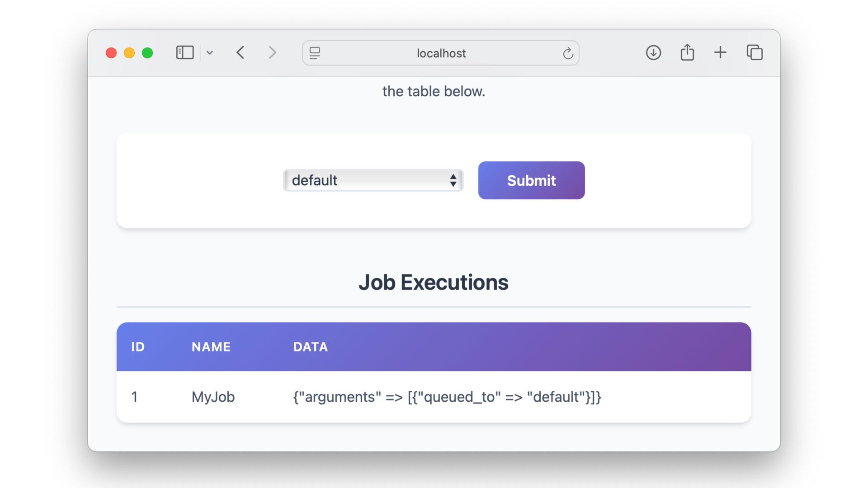Add a new tab with the plus icon
The image size is (868, 488).
tap(720, 52)
